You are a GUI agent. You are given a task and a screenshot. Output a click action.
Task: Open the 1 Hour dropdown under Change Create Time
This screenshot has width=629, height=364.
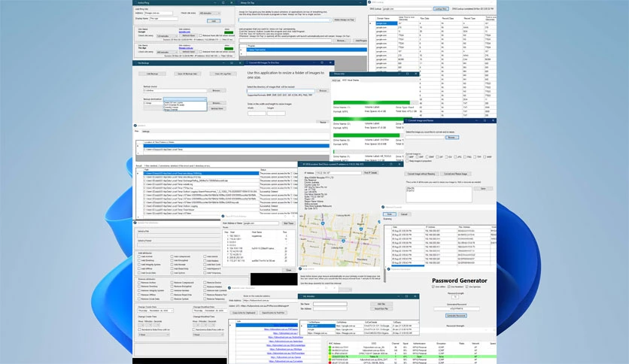pos(153,335)
